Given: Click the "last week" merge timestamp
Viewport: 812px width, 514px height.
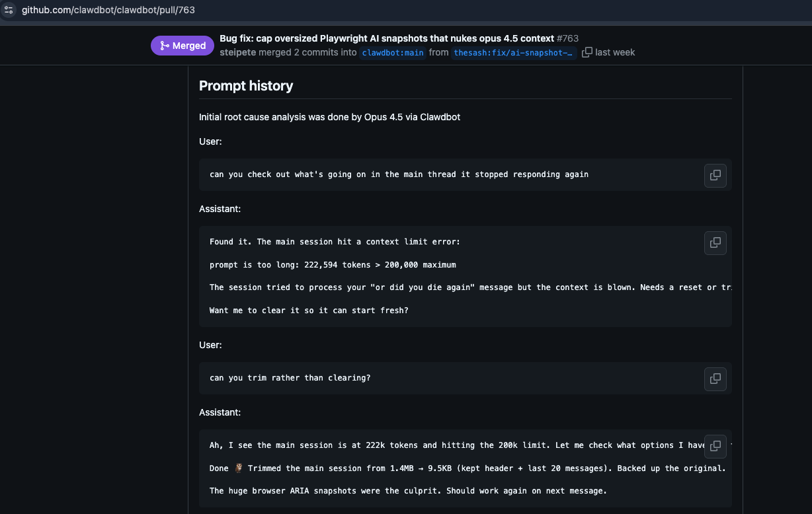Looking at the screenshot, I should click(x=614, y=52).
